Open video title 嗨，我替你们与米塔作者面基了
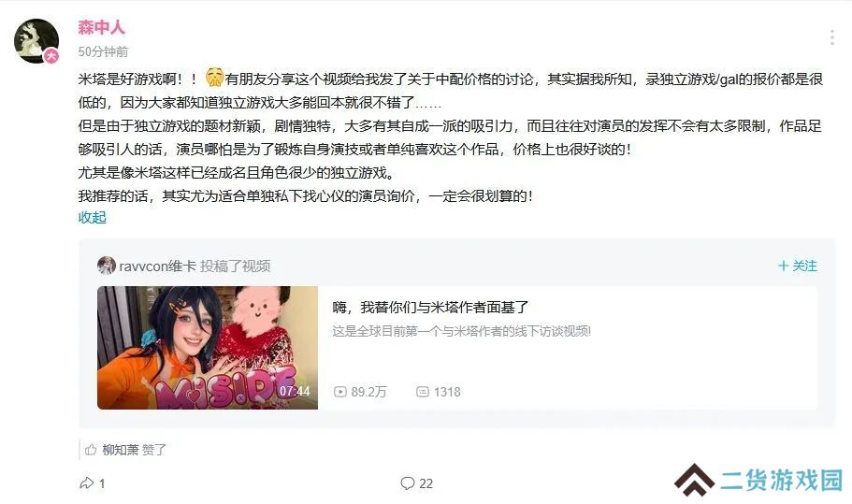The height and width of the screenshot is (504, 852). 430,308
